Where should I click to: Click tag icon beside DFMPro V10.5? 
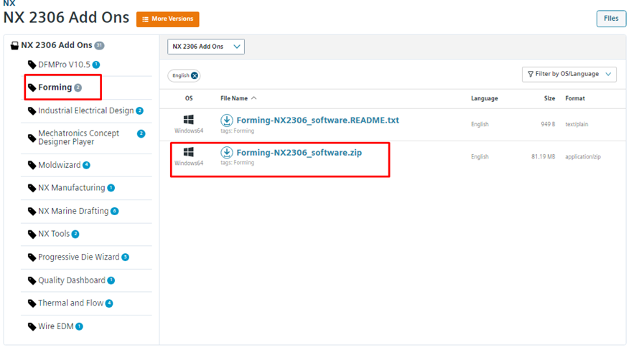tap(32, 65)
